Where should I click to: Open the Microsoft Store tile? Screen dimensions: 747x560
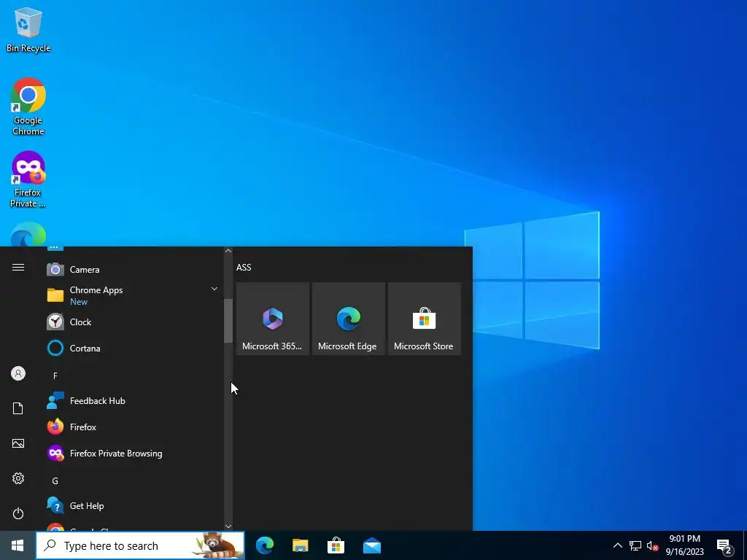(x=424, y=319)
